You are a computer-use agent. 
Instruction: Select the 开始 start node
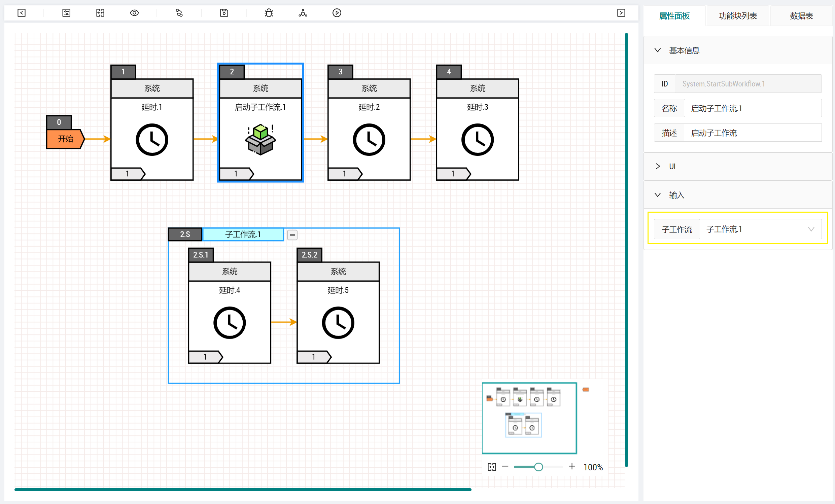(x=65, y=139)
